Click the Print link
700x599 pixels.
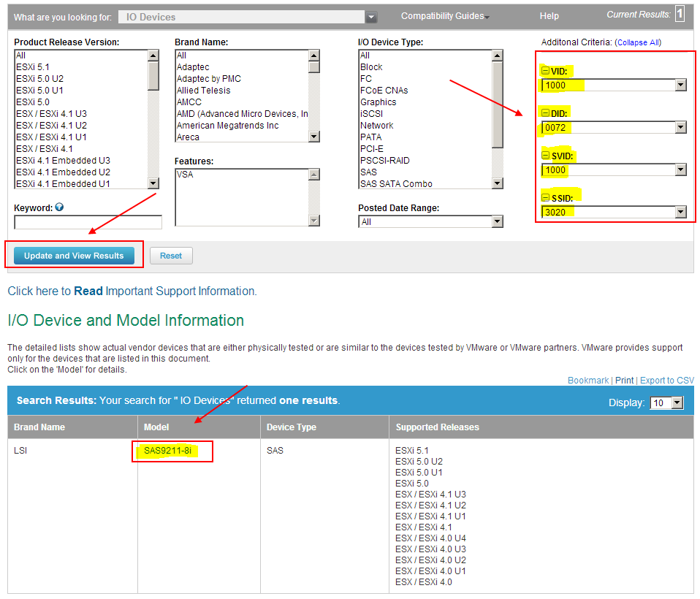(624, 381)
